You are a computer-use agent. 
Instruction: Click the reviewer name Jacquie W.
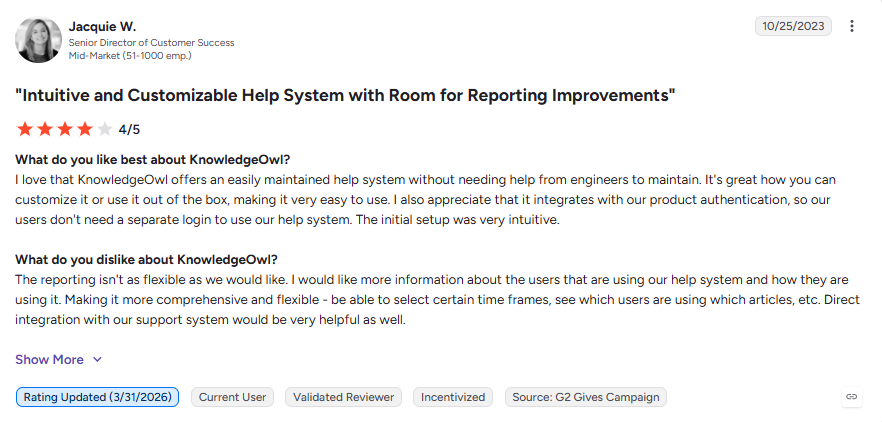click(102, 26)
